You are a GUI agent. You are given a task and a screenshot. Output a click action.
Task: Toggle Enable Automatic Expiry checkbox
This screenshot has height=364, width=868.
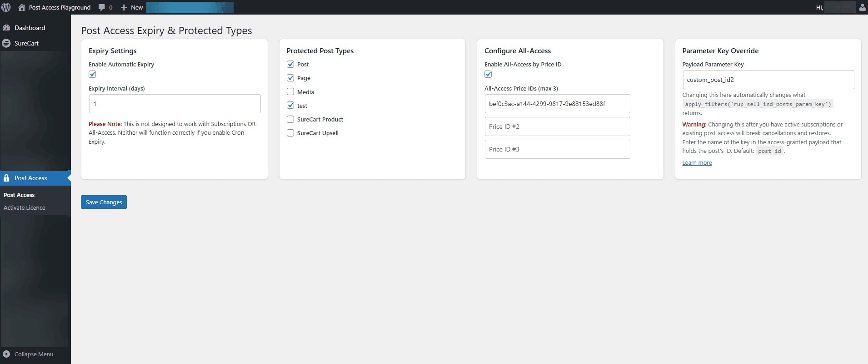[92, 74]
